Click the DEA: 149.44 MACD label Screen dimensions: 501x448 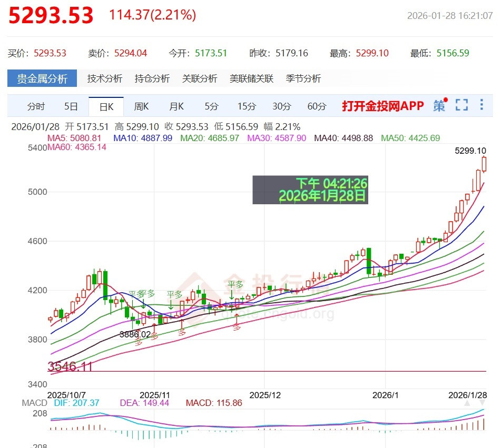[144, 403]
